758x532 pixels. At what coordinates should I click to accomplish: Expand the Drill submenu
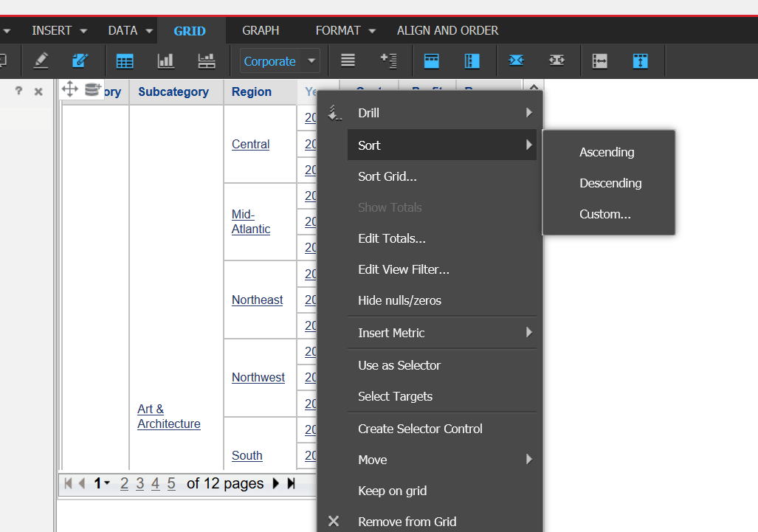[442, 113]
